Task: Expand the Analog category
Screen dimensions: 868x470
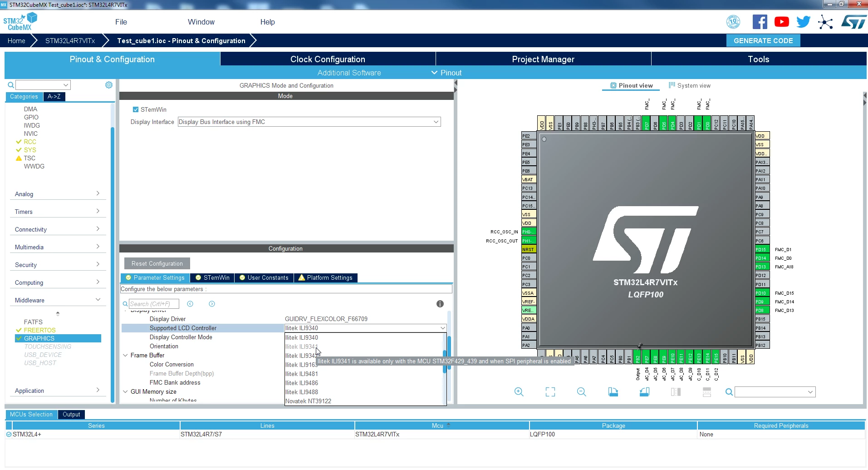Action: click(57, 194)
